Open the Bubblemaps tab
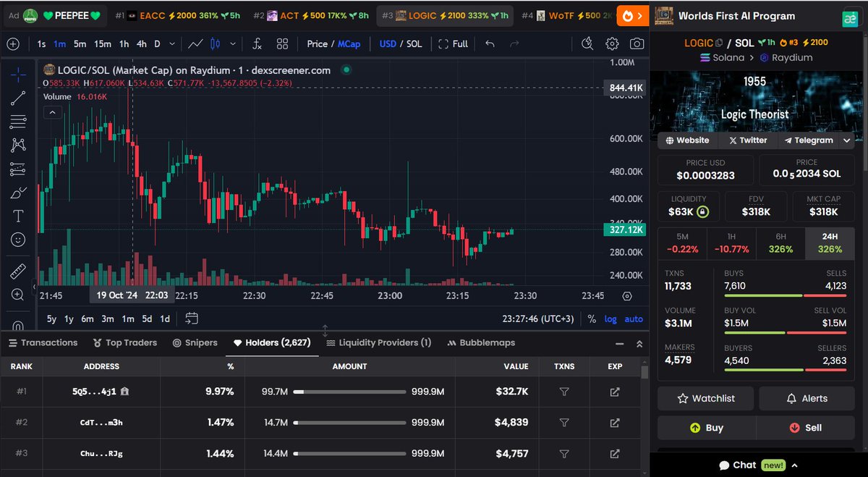 tap(482, 343)
